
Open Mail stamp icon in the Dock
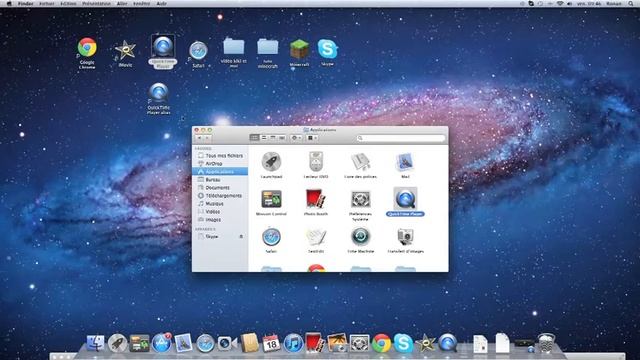pos(184,343)
